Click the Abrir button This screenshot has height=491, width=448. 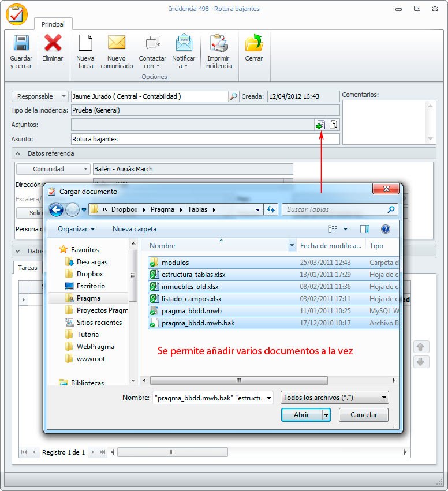tap(302, 415)
